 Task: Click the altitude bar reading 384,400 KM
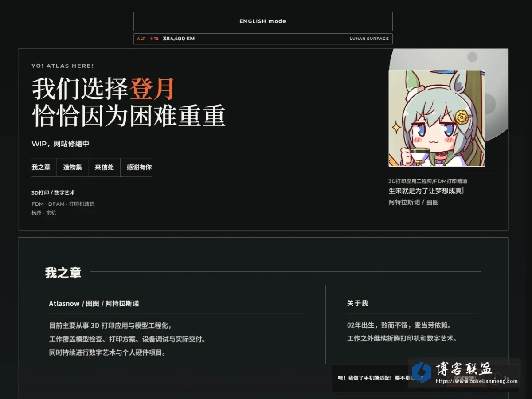pos(263,39)
